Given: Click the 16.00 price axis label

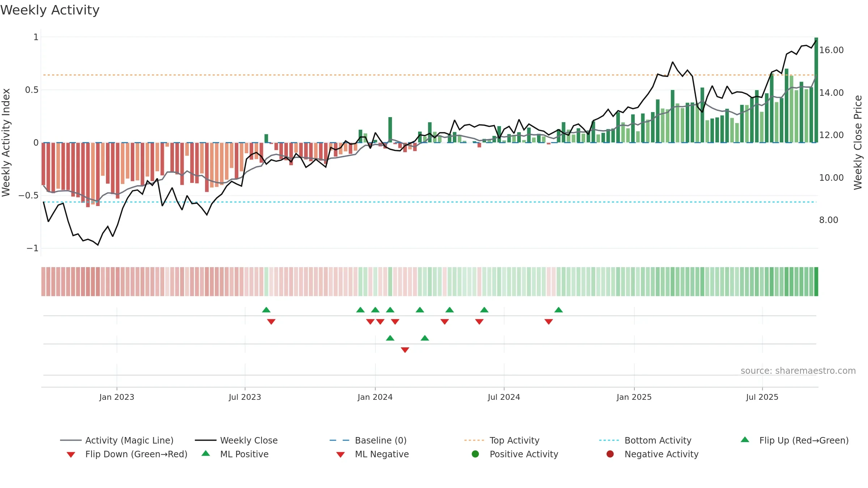Looking at the screenshot, I should point(831,50).
